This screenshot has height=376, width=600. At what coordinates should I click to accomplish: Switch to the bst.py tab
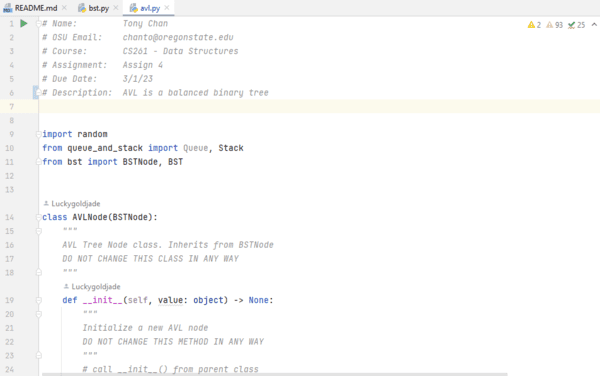click(99, 8)
